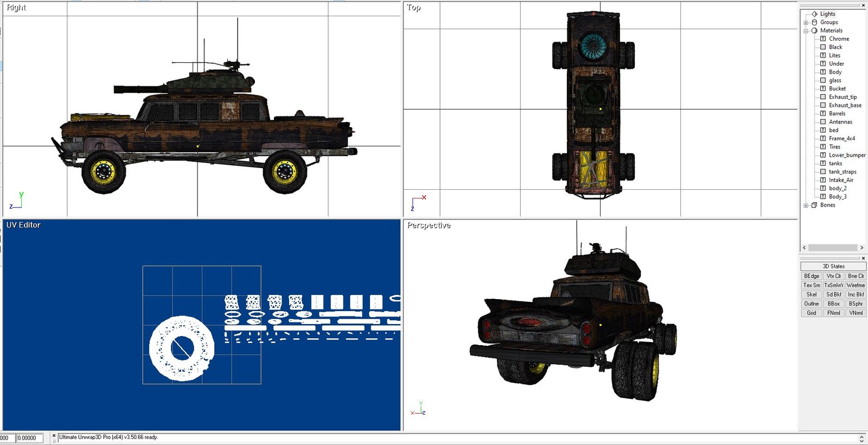Image resolution: width=868 pixels, height=445 pixels.
Task: Click the Lights node icon in tree
Action: point(814,14)
